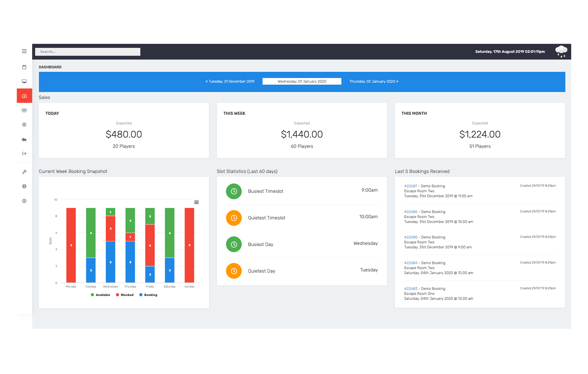Open the area chart reports icon
The height and width of the screenshot is (374, 588).
[x=24, y=139]
